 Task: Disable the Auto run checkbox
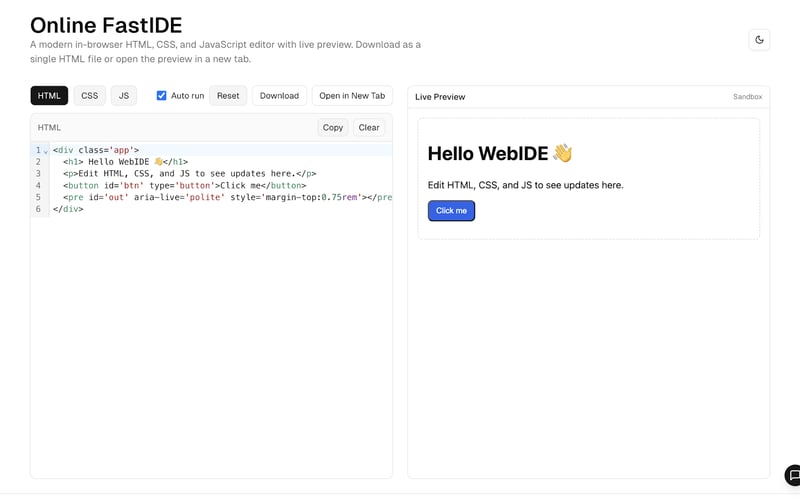[161, 95]
